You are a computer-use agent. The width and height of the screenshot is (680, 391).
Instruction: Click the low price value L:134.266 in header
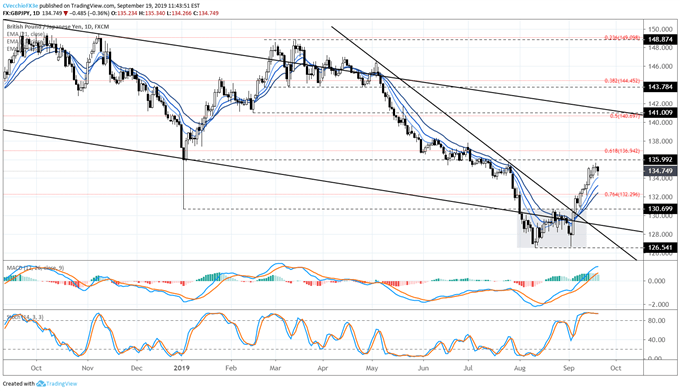pos(179,13)
